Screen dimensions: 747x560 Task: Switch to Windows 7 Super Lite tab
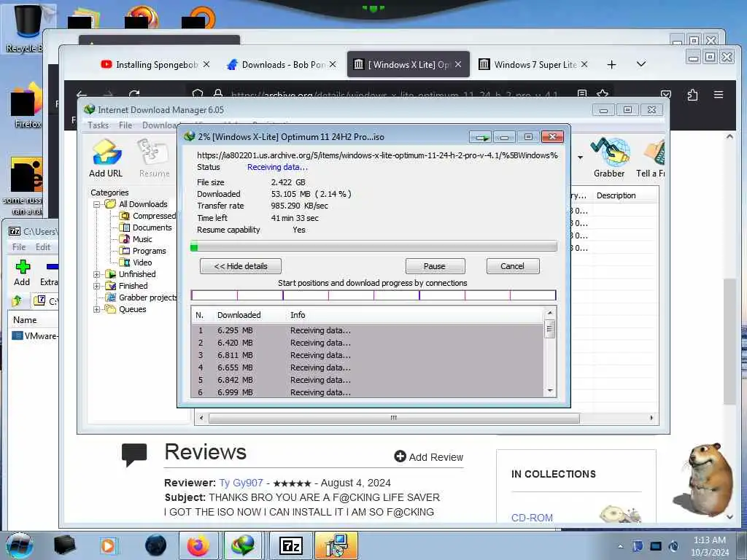click(x=533, y=64)
